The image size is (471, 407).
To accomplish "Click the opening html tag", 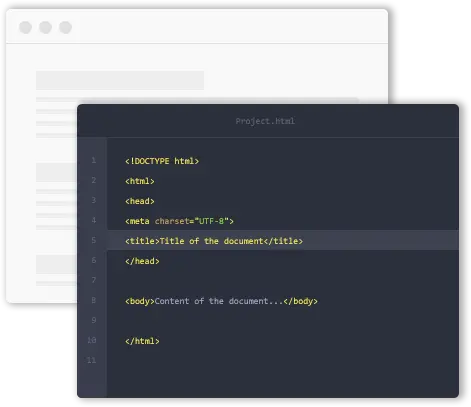I will [x=140, y=181].
